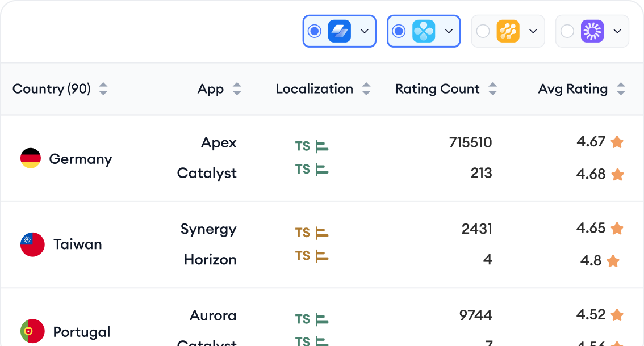The image size is (644, 346).
Task: Click Catalyst app name under Germany
Action: tap(207, 173)
